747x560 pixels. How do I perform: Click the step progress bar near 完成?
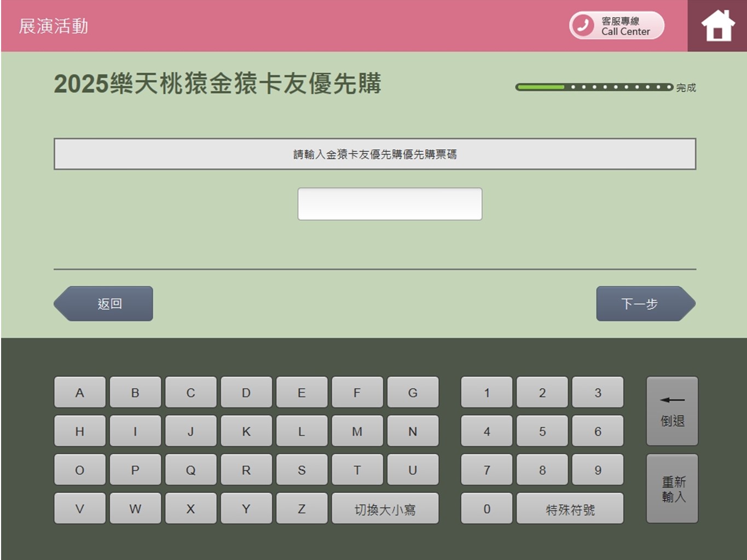[594, 87]
